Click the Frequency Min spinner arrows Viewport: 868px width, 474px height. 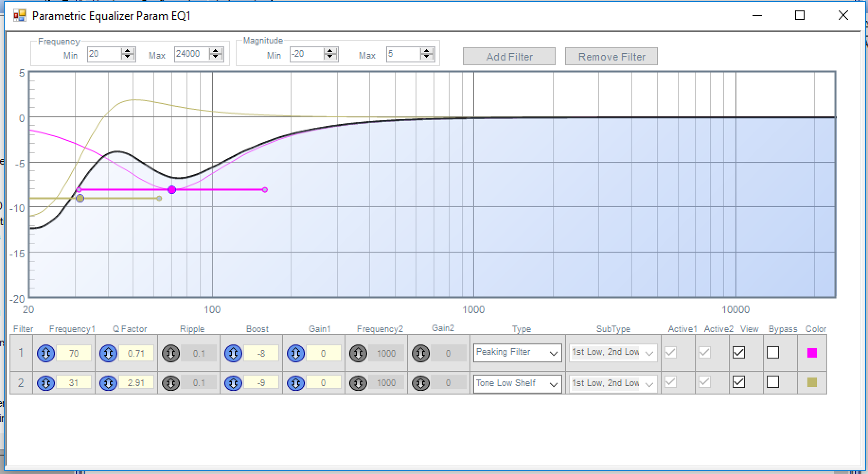point(128,54)
